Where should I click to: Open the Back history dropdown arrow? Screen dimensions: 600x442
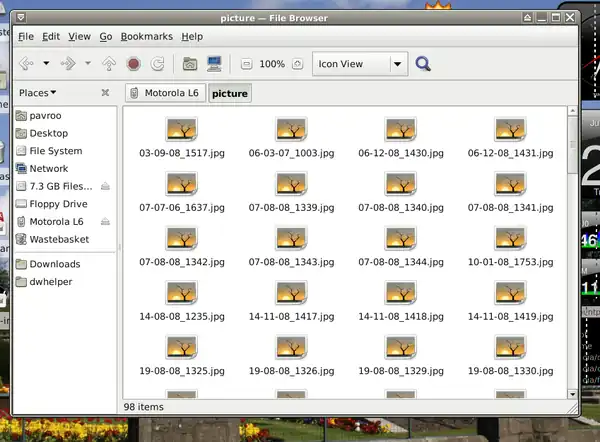click(x=44, y=64)
